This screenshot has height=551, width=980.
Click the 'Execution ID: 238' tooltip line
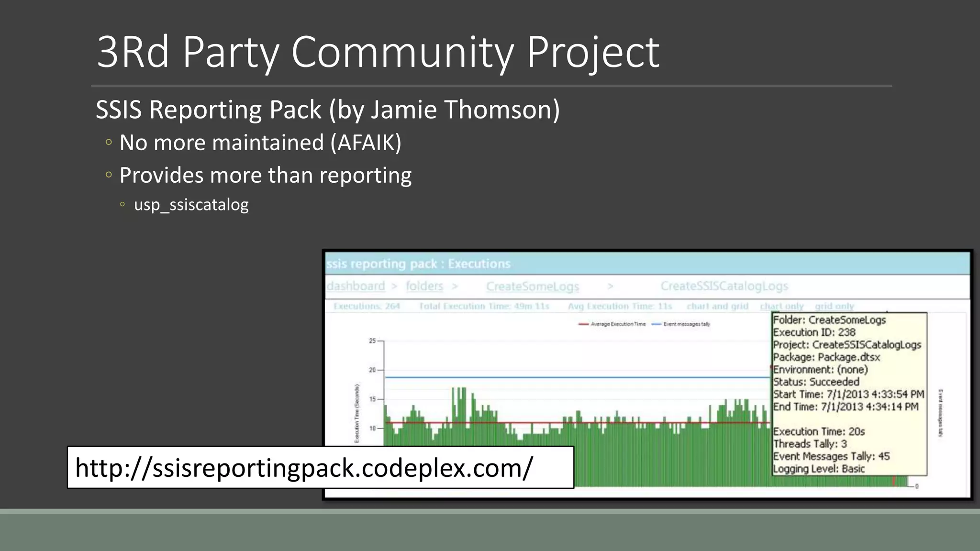click(x=814, y=332)
